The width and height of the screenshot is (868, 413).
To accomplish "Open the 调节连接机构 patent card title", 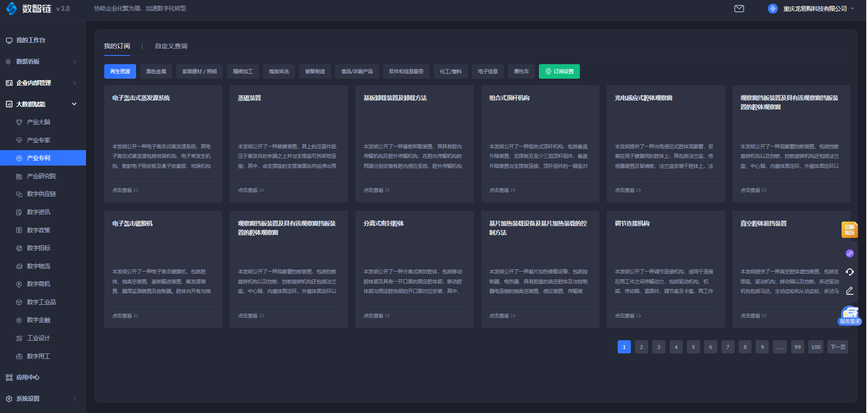I will pyautogui.click(x=632, y=223).
